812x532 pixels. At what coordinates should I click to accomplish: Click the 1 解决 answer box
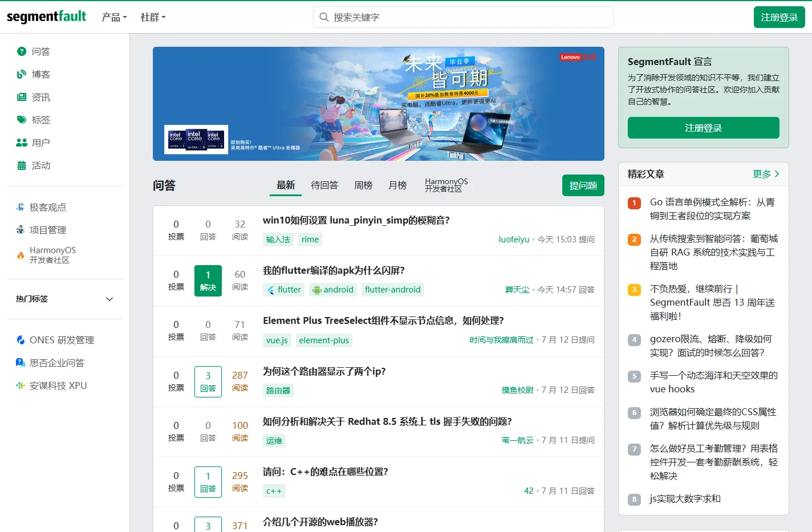click(208, 280)
